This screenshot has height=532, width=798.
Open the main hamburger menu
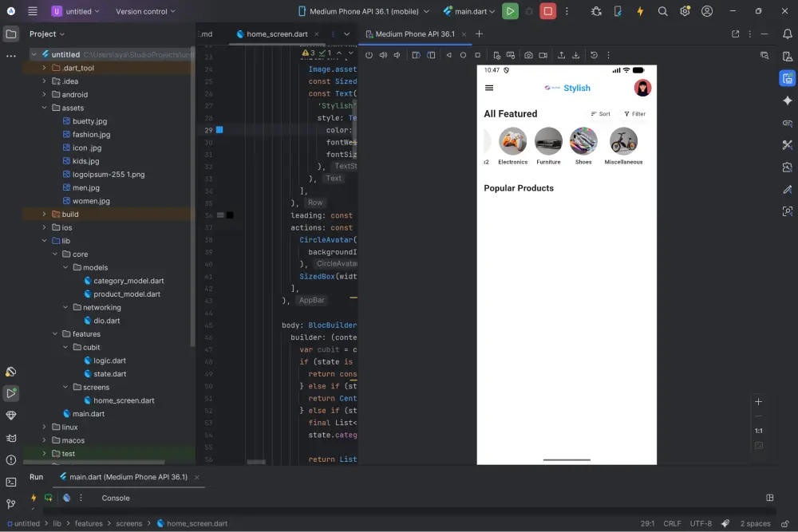pos(31,12)
